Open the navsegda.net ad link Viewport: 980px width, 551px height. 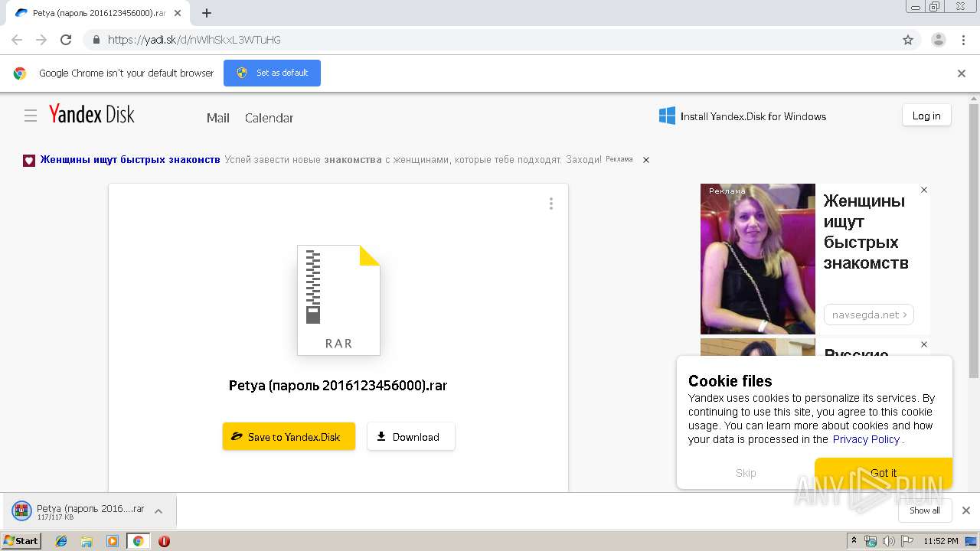(869, 315)
